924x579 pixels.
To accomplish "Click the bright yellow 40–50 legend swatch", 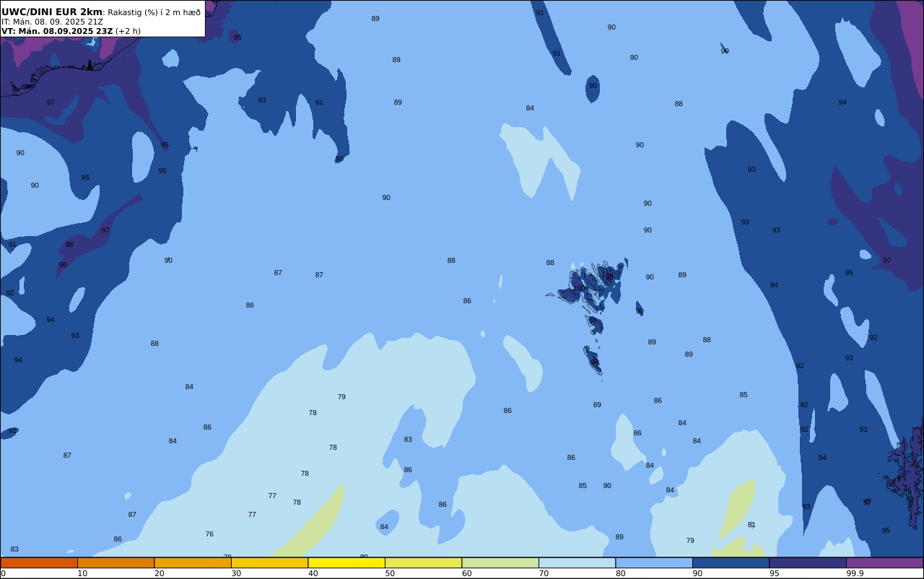I will [346, 562].
